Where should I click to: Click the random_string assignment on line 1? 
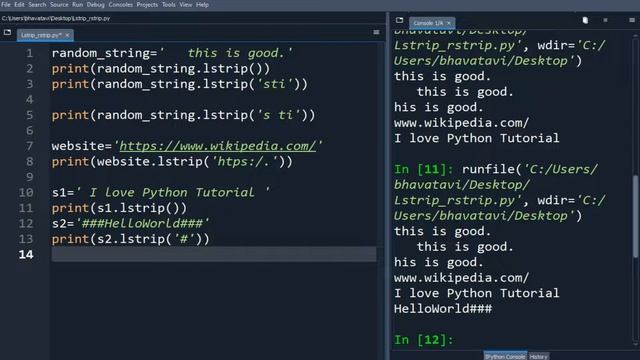[172, 53]
